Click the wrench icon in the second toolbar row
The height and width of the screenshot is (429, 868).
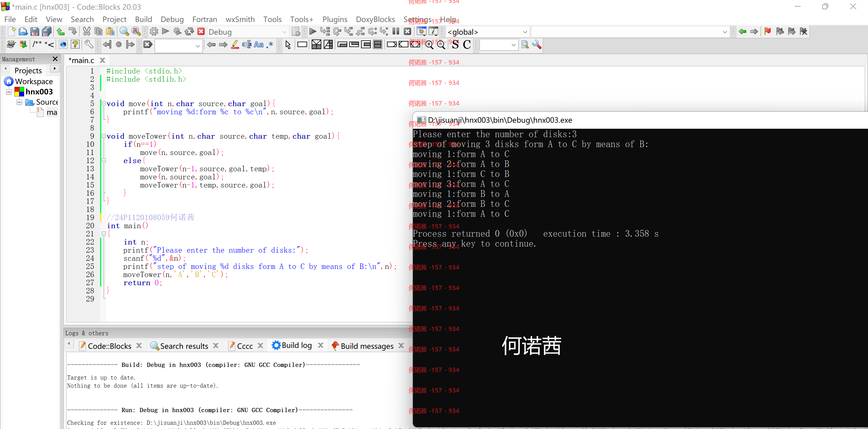[x=89, y=45]
